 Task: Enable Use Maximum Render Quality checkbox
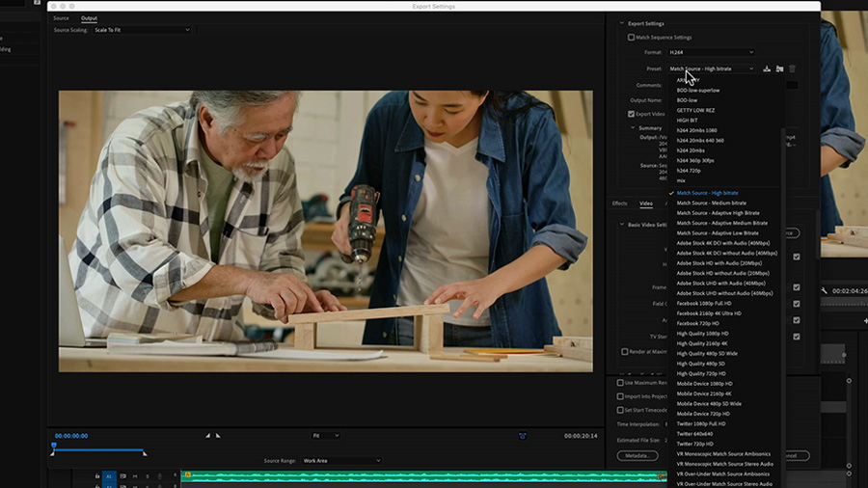tap(622, 382)
